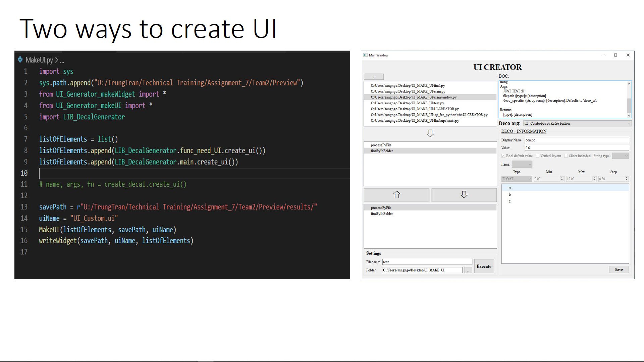Click the Display Name input field

click(x=577, y=140)
